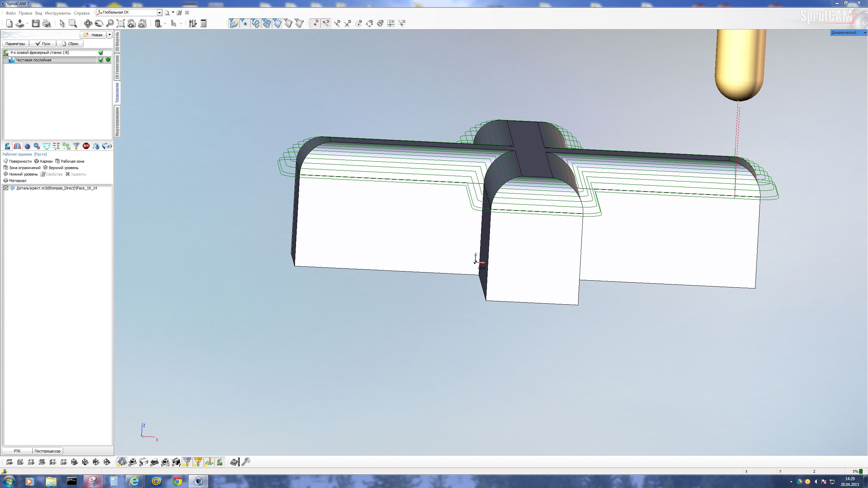Open the calculator tool icon
The height and width of the screenshot is (488, 868).
pyautogui.click(x=203, y=23)
